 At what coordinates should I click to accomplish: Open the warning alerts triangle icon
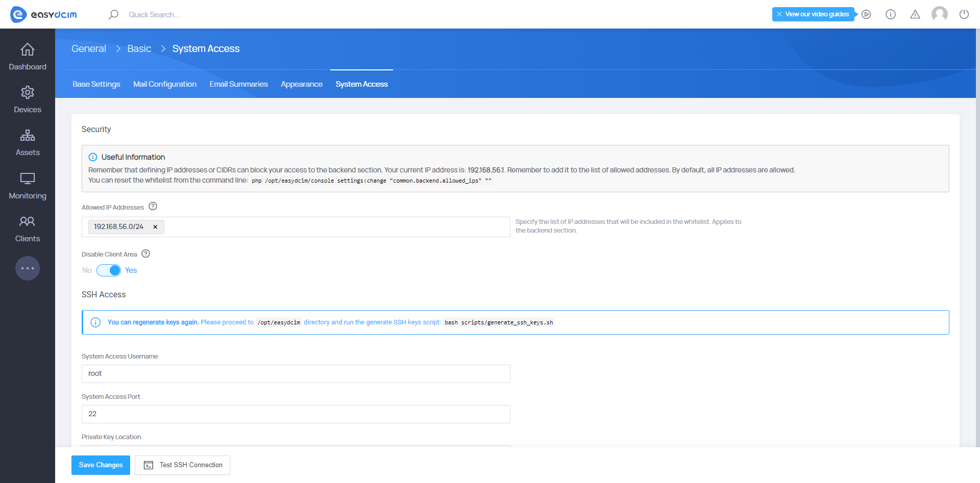click(x=915, y=14)
